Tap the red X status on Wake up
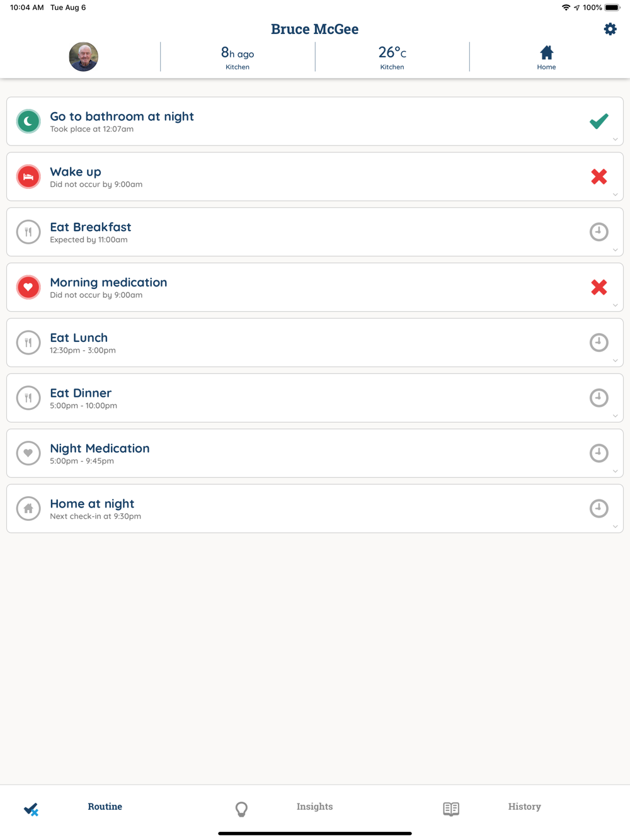This screenshot has width=630, height=840. tap(599, 176)
